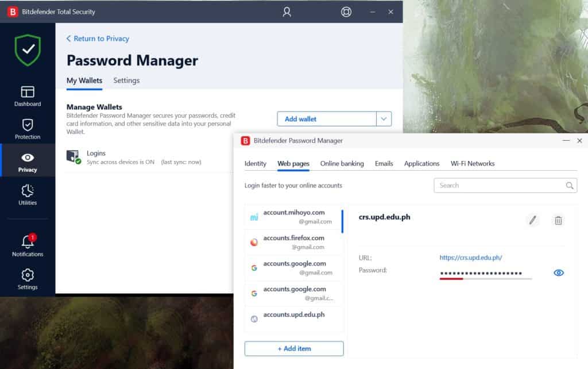
Task: Reveal the password with the eye icon
Action: [x=559, y=273]
